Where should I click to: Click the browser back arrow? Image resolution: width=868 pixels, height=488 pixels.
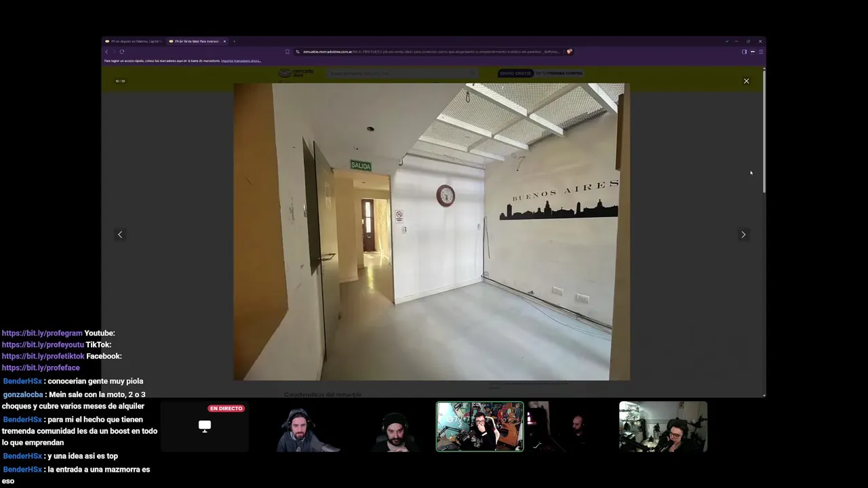[106, 52]
